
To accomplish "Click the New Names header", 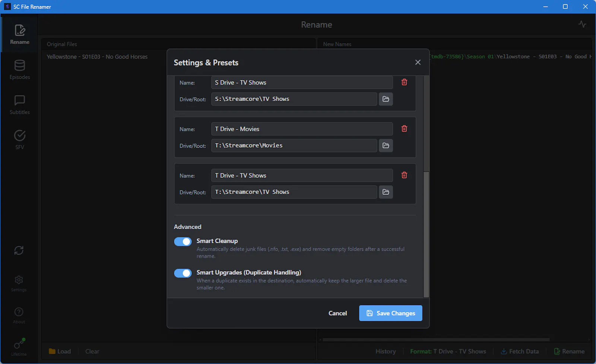I will click(x=337, y=44).
